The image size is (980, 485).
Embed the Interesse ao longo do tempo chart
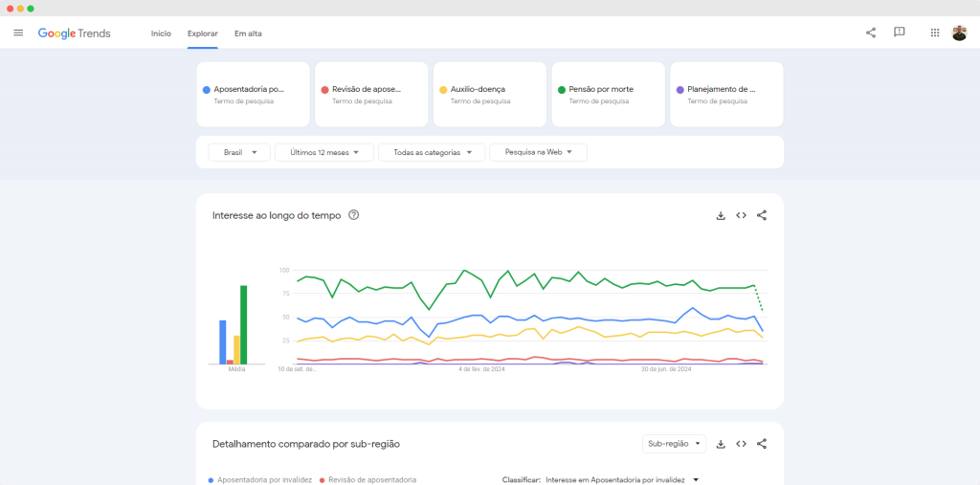[742, 215]
